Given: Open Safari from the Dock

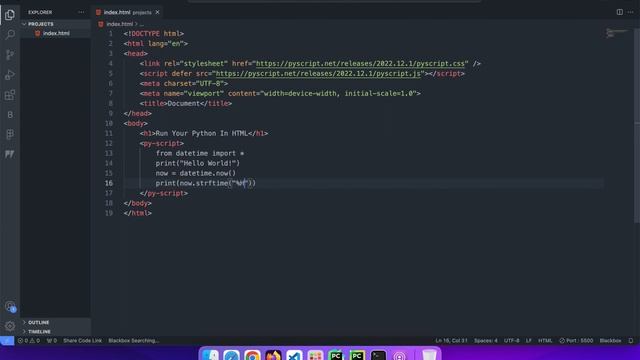Looking at the screenshot, I should coord(231,356).
